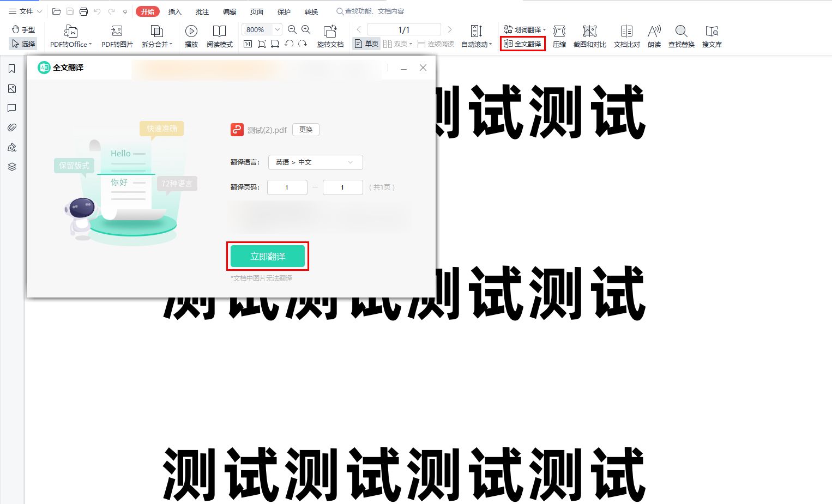Enable 连续阅读 continuous reading

click(437, 44)
